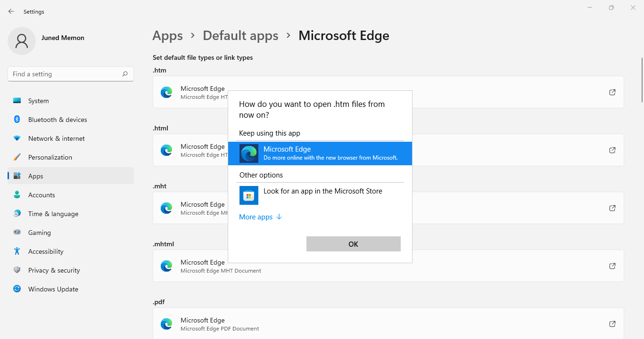Open Windows Update category
Screen dimensions: 644x339
(71, 289)
